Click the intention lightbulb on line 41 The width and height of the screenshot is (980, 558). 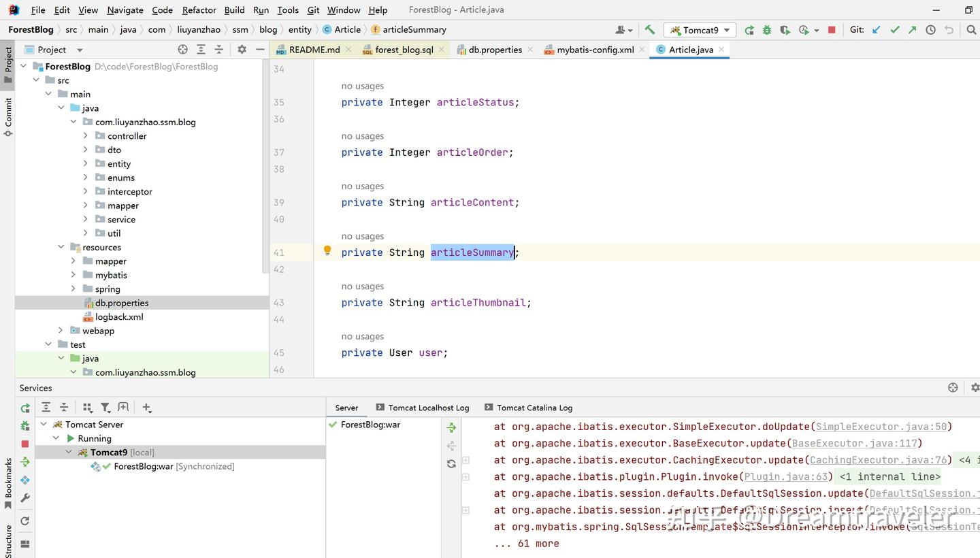[x=327, y=251]
